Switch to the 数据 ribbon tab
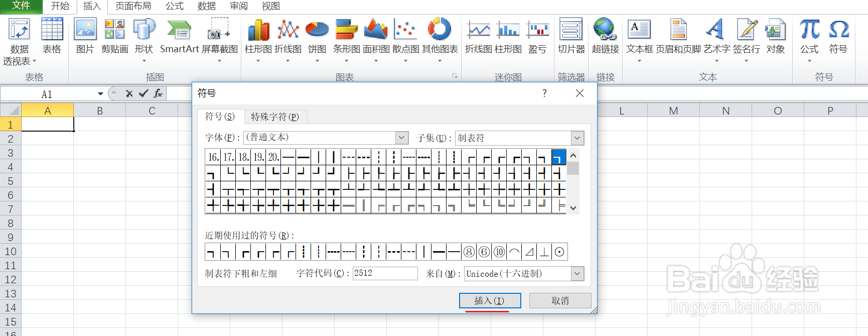The image size is (868, 336). pos(207,6)
